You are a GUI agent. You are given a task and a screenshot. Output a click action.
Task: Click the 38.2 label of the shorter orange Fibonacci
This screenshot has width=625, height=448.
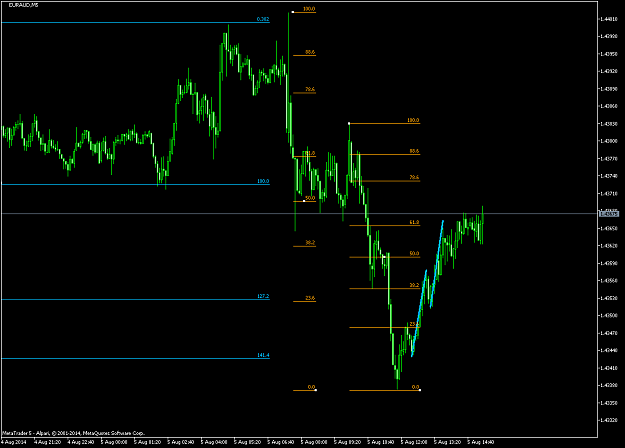click(x=414, y=285)
